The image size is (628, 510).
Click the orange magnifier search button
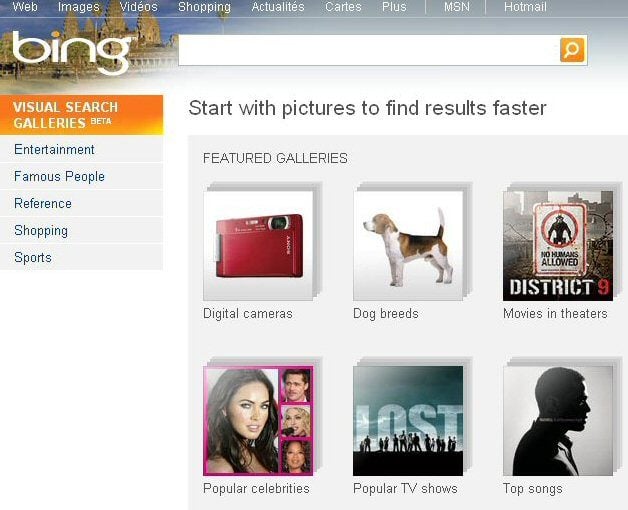(x=572, y=50)
